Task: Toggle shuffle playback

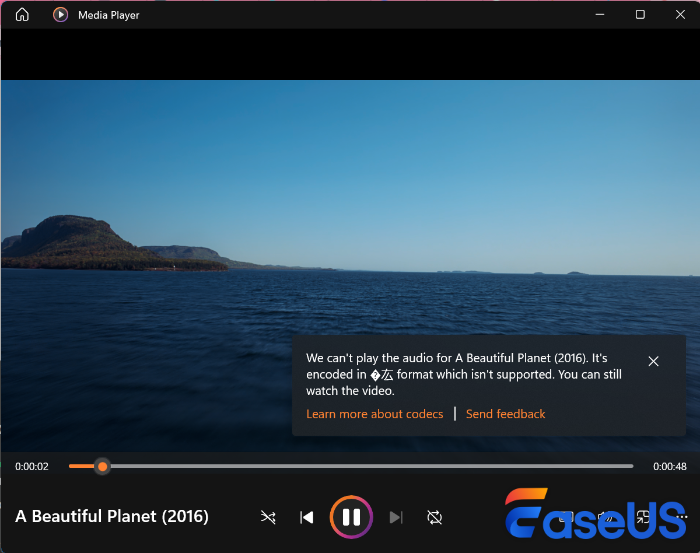Action: (268, 517)
